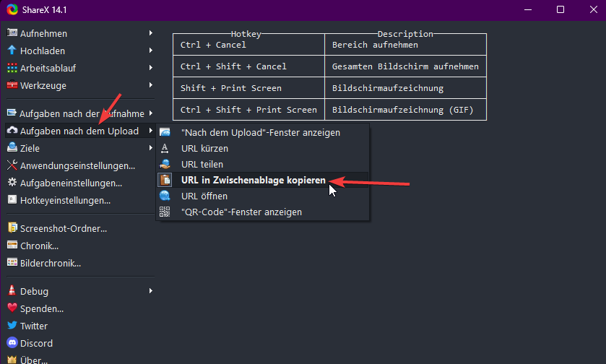Click the QR-Code icon in submenu
The width and height of the screenshot is (606, 364).
(165, 212)
